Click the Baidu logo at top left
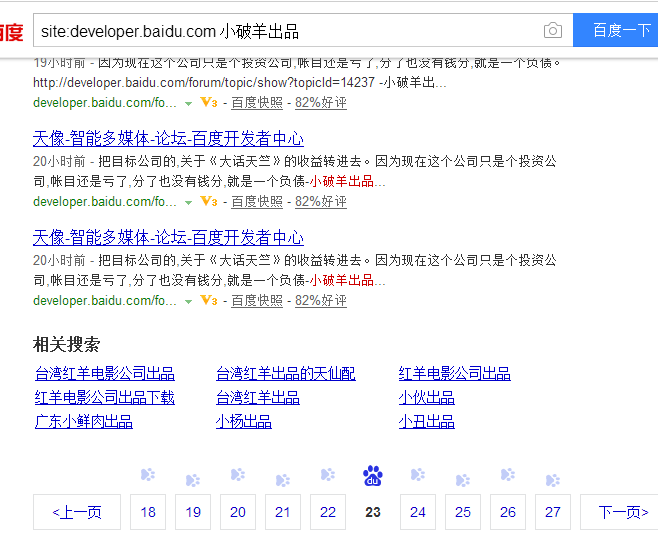Viewport: 658px width, 552px height. pos(11,32)
